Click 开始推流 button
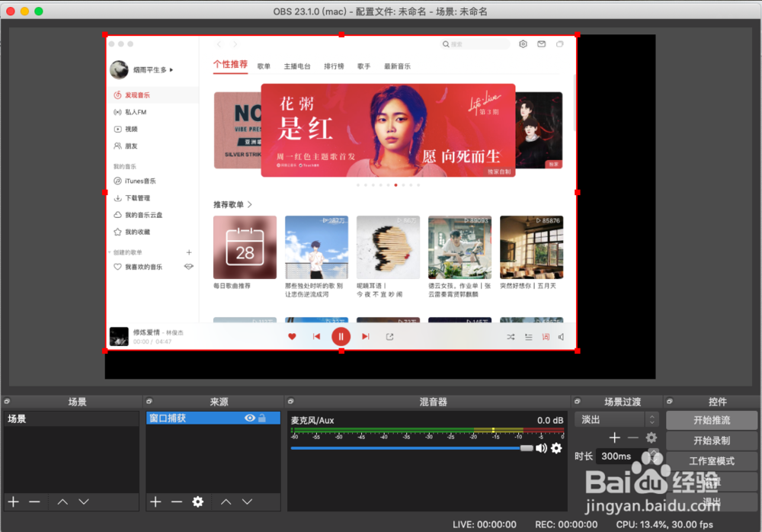 [x=712, y=420]
